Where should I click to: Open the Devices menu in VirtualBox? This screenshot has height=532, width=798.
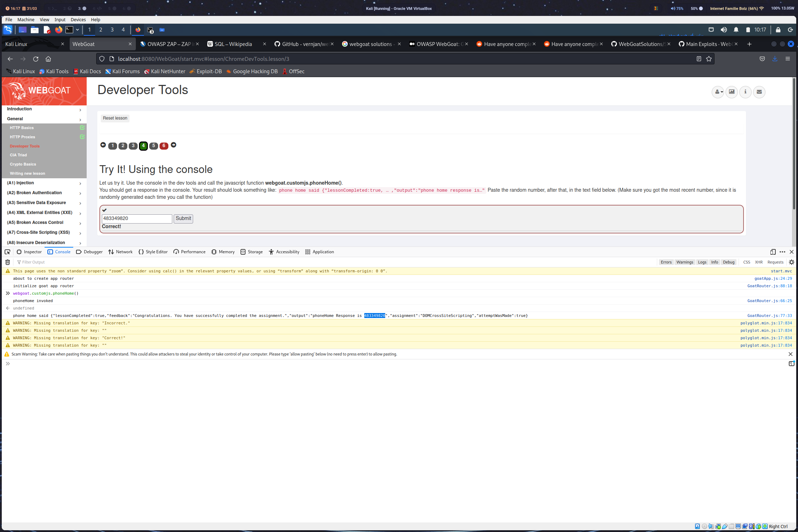click(x=78, y=20)
